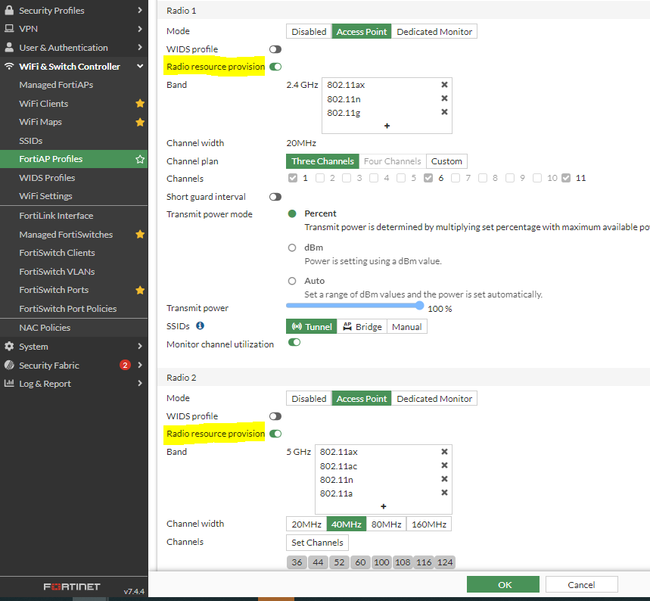Viewport: 650px width, 601px height.
Task: Select Auto transmit power mode
Action: (292, 281)
